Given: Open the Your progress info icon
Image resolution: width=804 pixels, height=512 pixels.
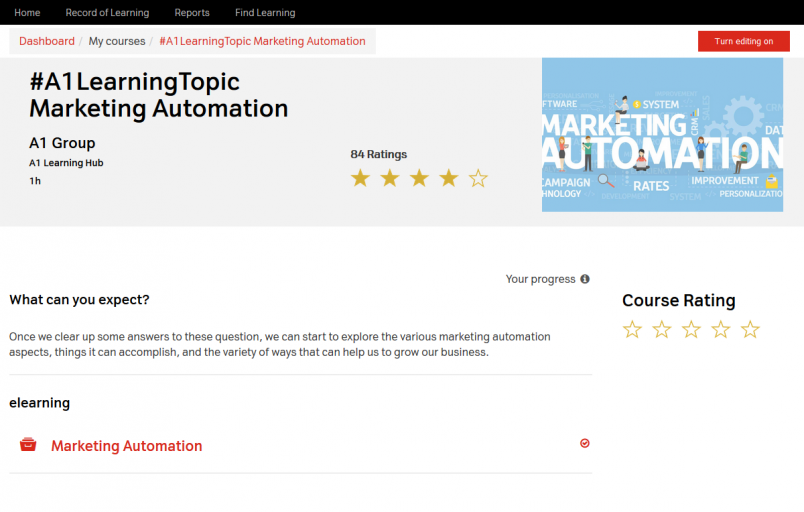Looking at the screenshot, I should coord(585,279).
